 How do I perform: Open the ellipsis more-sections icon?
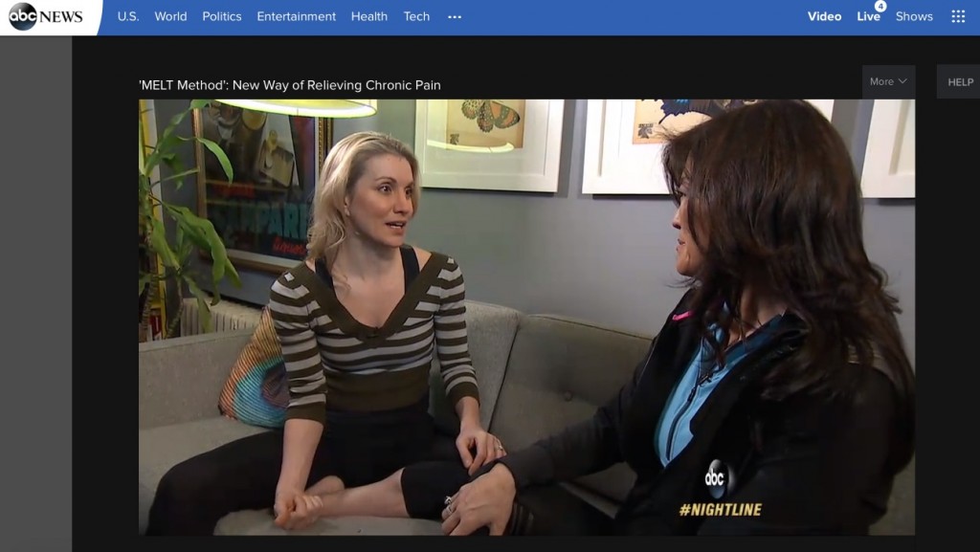pos(455,16)
